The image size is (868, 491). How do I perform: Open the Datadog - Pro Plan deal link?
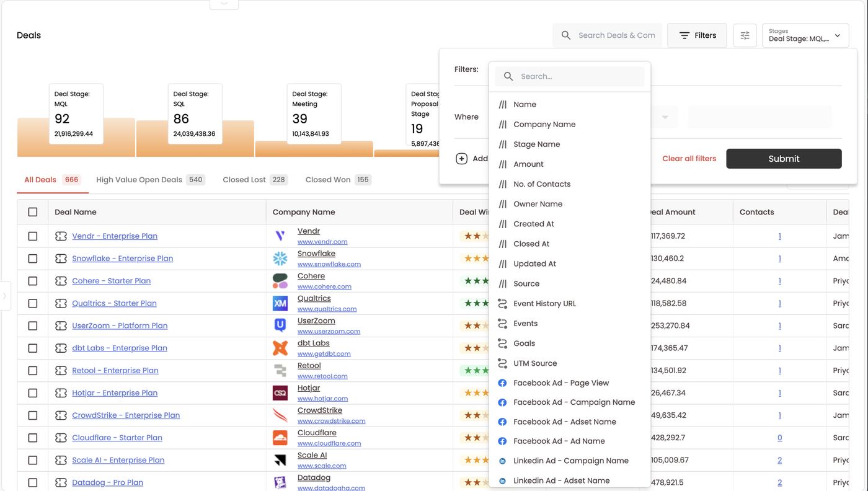pos(107,482)
